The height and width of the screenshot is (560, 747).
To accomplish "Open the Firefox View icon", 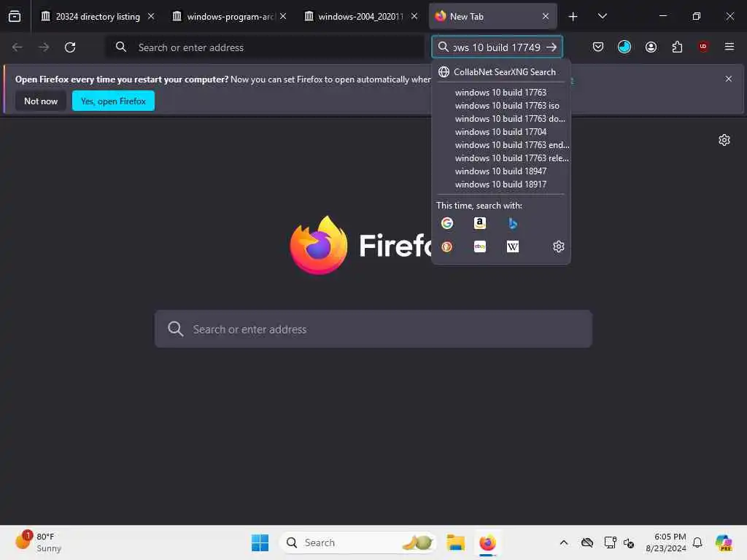I will click(15, 17).
